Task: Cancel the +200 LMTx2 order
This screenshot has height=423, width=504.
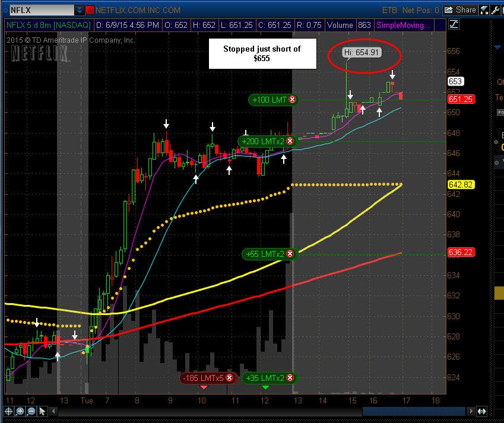Action: click(x=290, y=141)
